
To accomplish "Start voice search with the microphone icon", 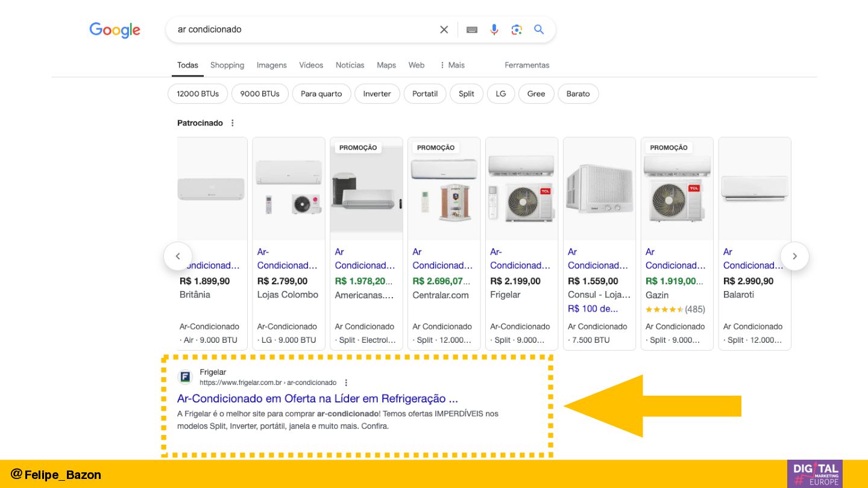I will tap(494, 30).
